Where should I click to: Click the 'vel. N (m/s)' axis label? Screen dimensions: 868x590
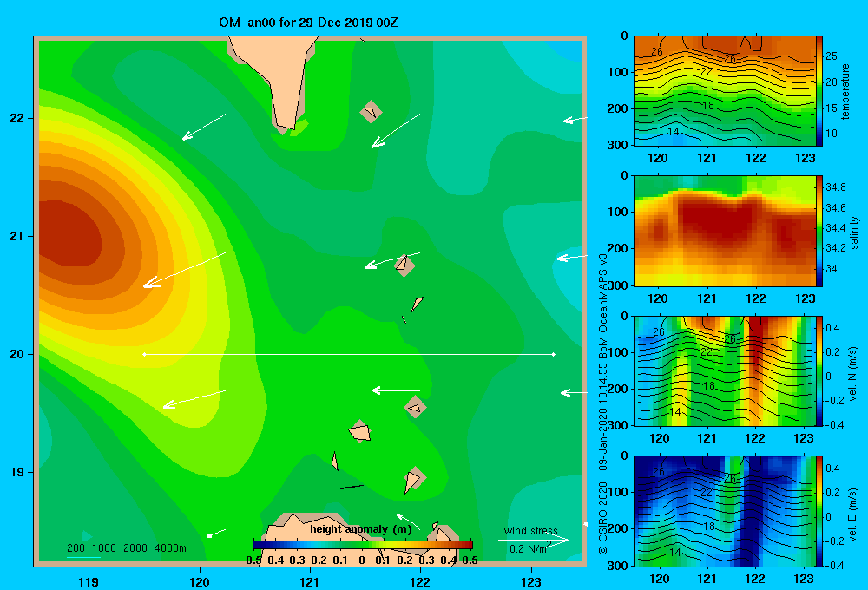(853, 374)
